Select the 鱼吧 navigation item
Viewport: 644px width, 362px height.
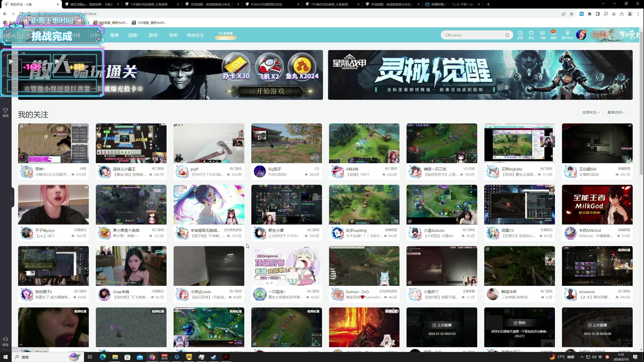173,35
